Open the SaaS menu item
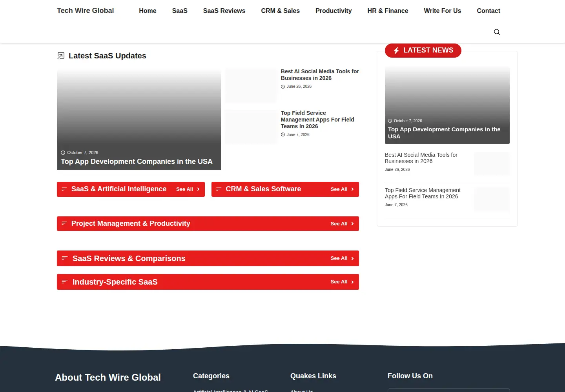The width and height of the screenshot is (565, 392). pos(180,11)
